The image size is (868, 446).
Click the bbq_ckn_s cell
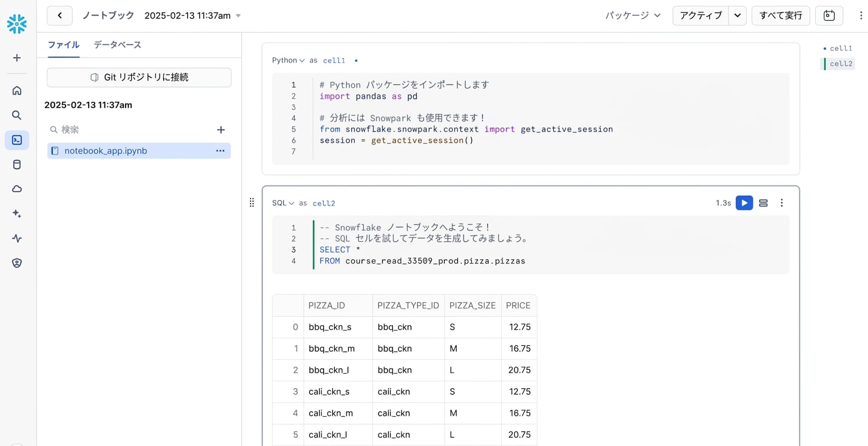coord(338,327)
